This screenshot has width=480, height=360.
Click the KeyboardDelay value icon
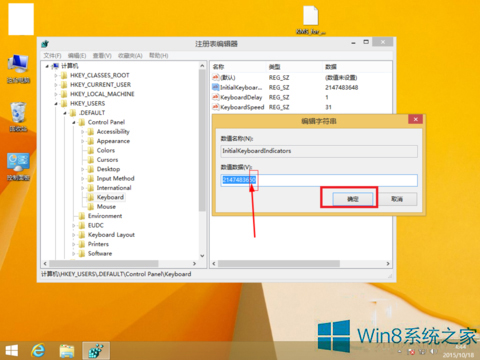[216, 97]
